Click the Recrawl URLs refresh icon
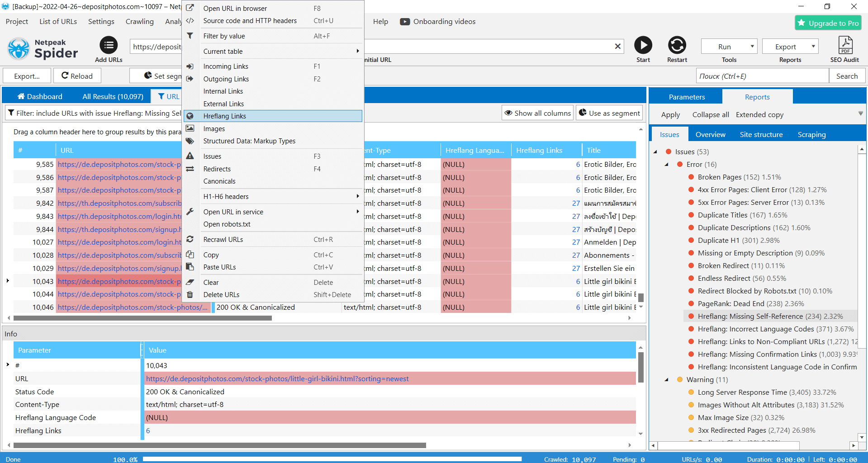The image size is (868, 463). pyautogui.click(x=190, y=239)
